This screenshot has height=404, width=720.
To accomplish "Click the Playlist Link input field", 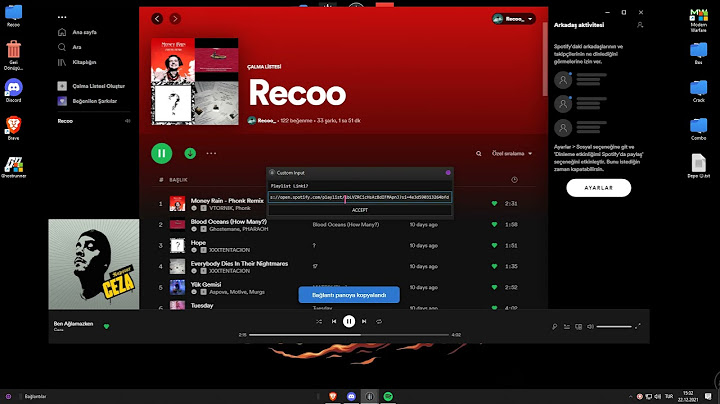I will [360, 197].
